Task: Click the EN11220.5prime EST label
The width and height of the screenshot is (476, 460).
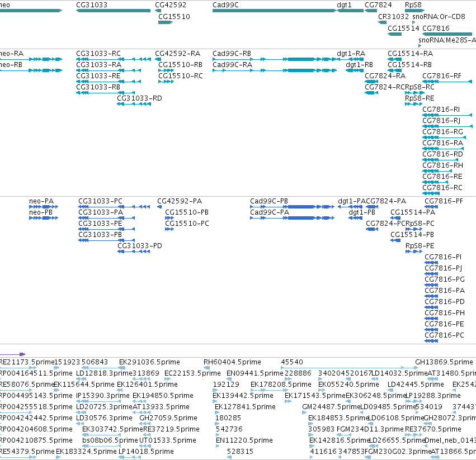Action: [244, 440]
